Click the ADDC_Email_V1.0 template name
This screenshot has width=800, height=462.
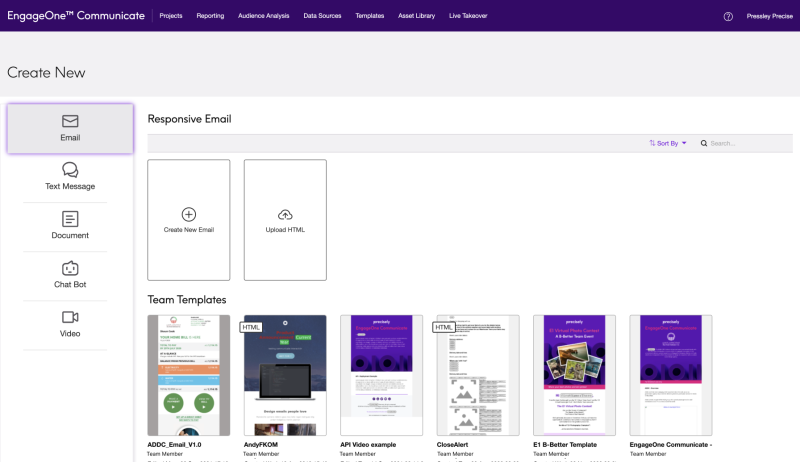174,445
